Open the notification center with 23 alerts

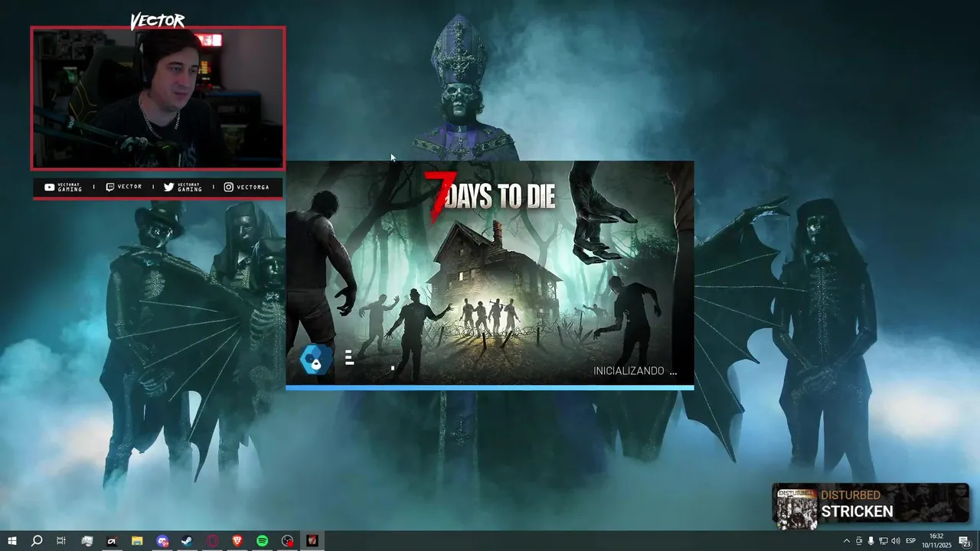(x=965, y=541)
